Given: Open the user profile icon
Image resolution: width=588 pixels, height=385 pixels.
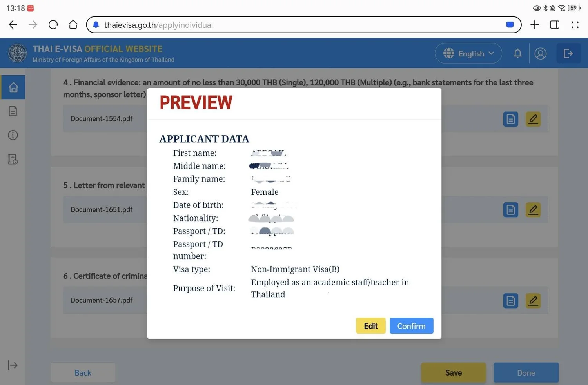Looking at the screenshot, I should click(540, 53).
